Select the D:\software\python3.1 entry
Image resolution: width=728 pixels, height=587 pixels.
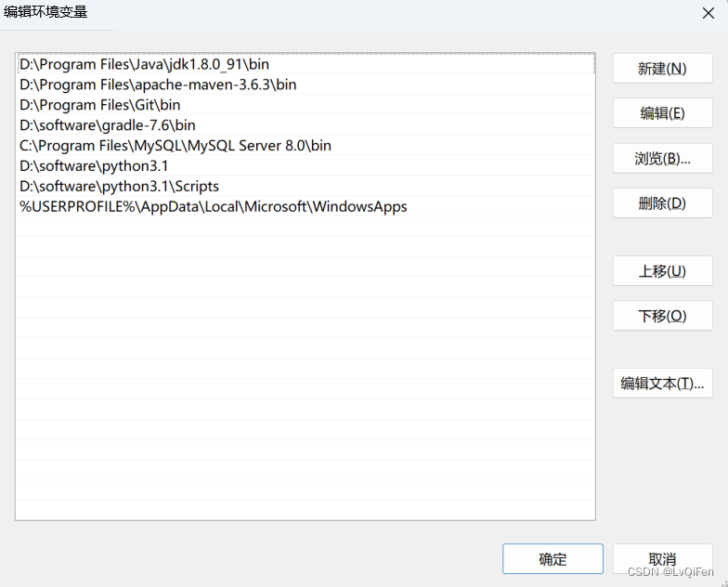[x=305, y=165]
